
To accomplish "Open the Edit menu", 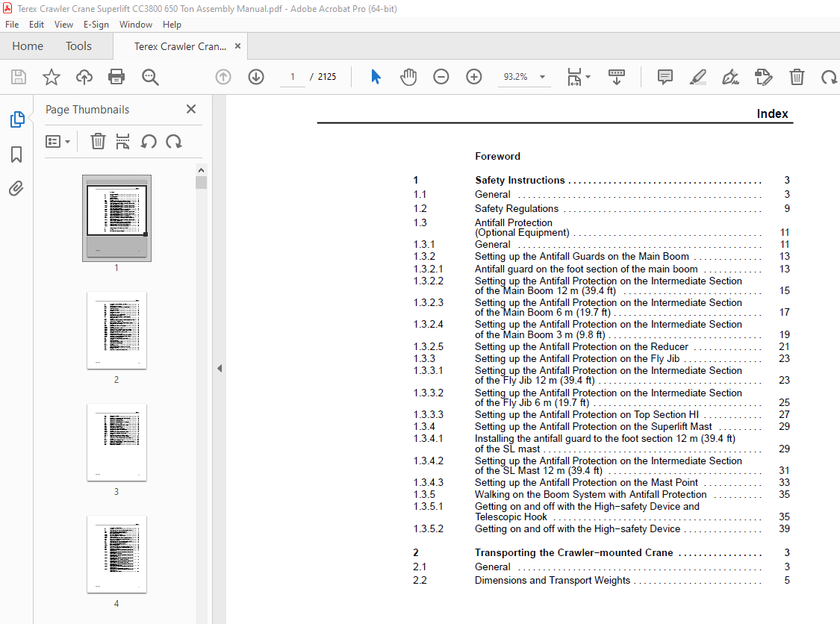I will [37, 25].
